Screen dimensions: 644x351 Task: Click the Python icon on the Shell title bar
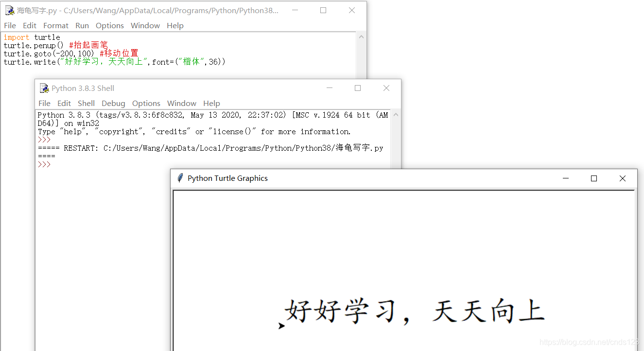pyautogui.click(x=44, y=88)
